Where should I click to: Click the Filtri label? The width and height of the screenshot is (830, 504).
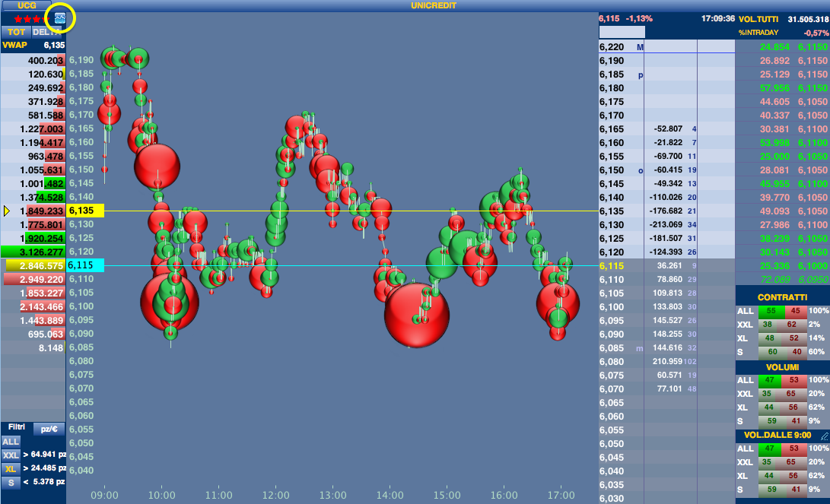click(x=17, y=426)
